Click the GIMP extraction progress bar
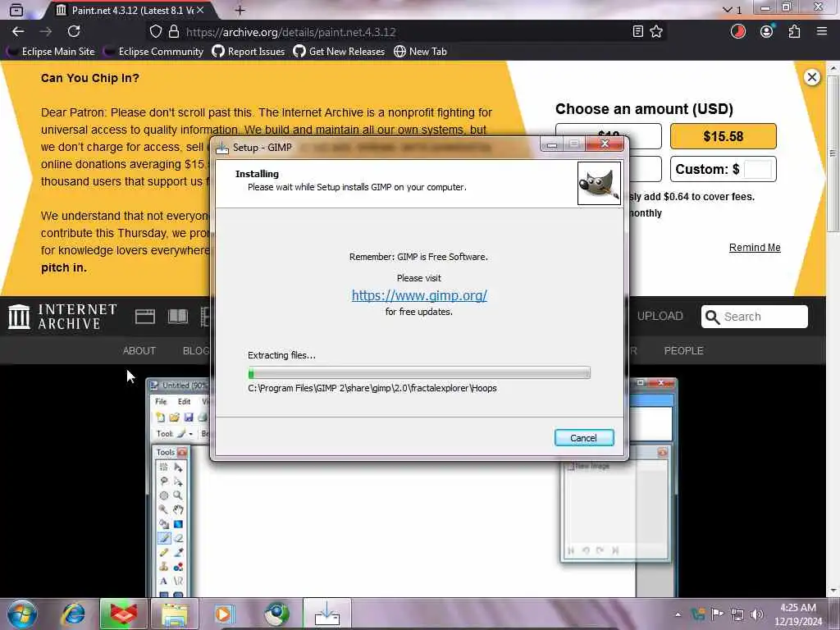 coord(419,373)
